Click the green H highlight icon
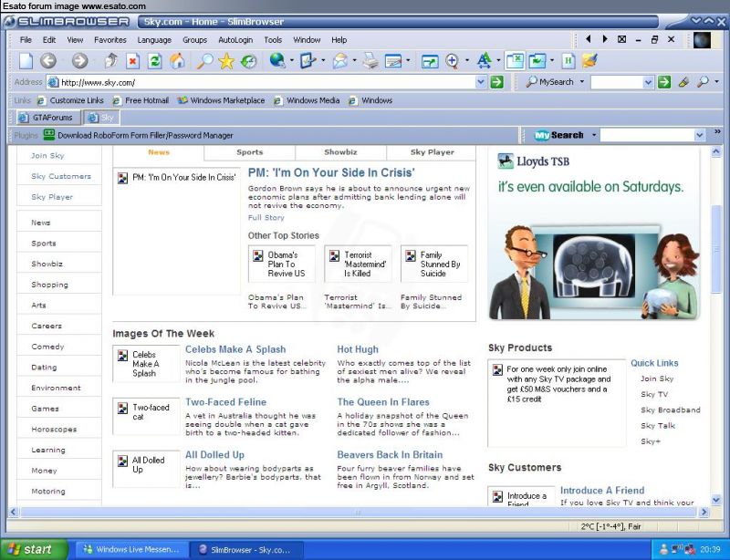 (x=568, y=61)
